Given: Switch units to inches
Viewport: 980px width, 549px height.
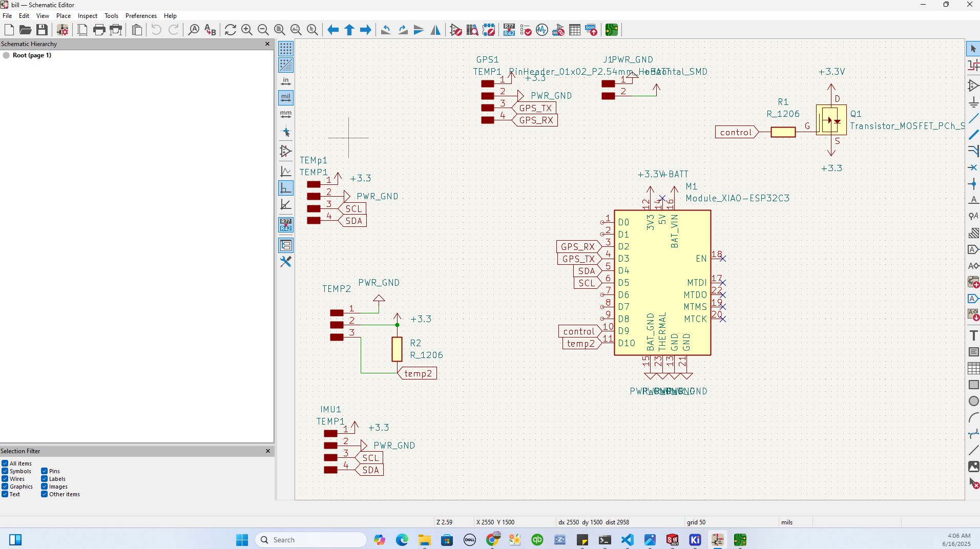Looking at the screenshot, I should 286,81.
